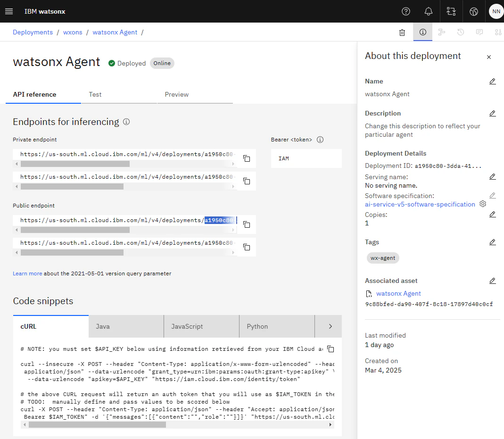Close the About this deployment panel
Viewport: 504px width, 439px height.
489,57
